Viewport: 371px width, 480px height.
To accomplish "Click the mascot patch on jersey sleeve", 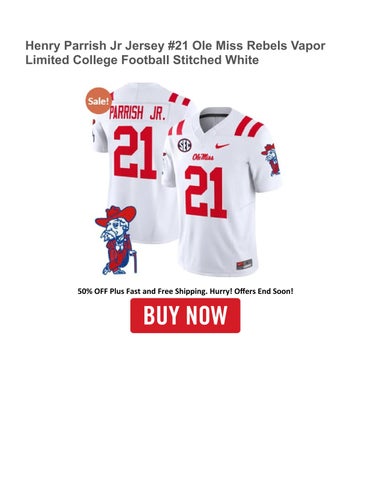I will [271, 159].
